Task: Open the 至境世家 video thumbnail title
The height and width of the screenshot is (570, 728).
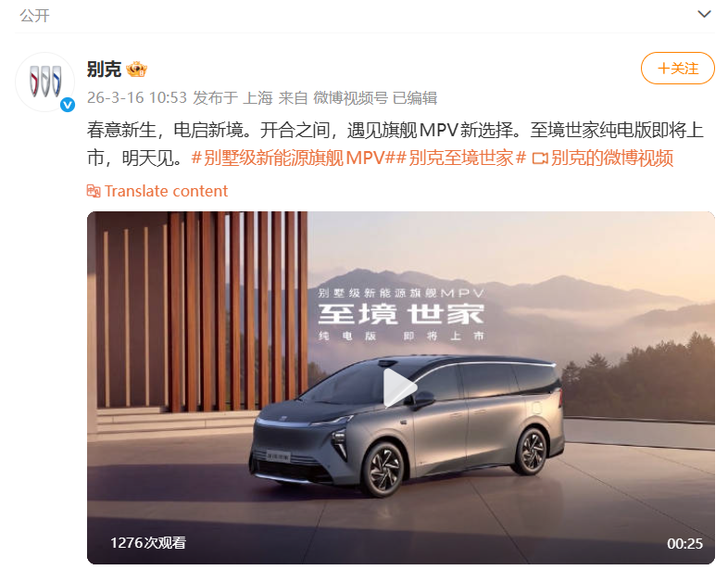Action: 401,314
